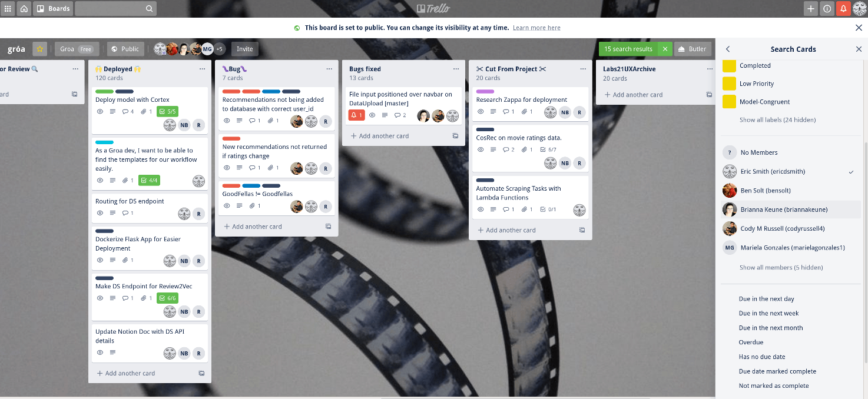
Task: Open the Bugs fixed list actions menu
Action: (456, 69)
